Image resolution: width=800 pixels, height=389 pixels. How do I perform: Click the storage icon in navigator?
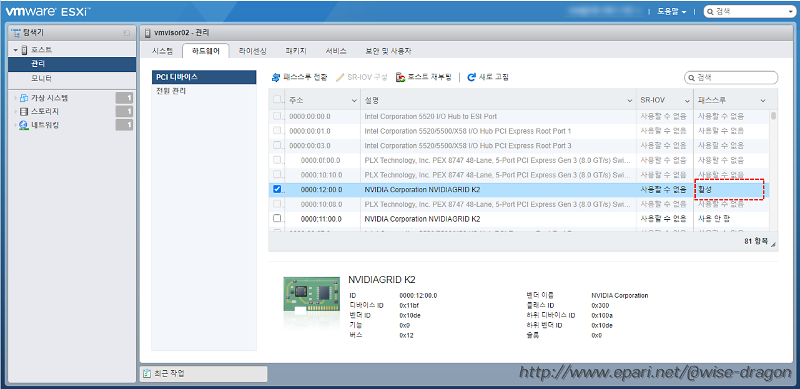pyautogui.click(x=23, y=111)
